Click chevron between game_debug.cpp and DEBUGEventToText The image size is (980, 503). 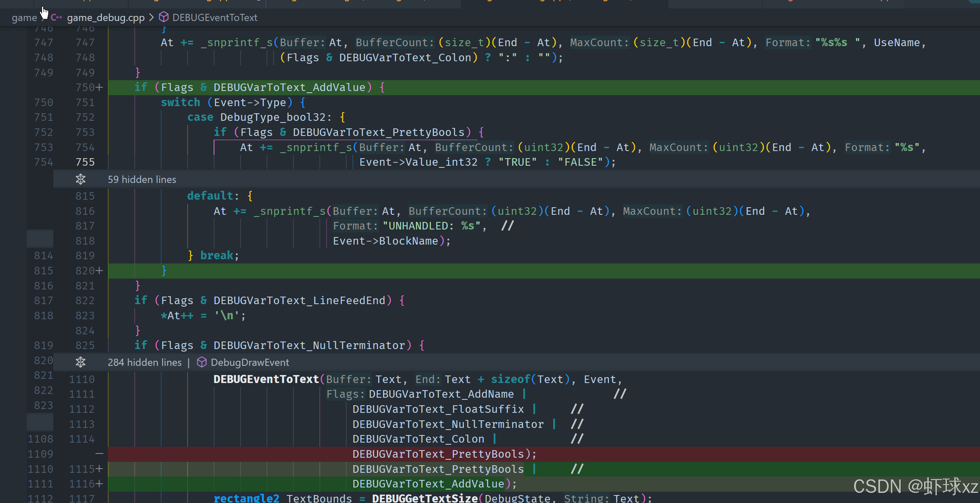pos(152,18)
